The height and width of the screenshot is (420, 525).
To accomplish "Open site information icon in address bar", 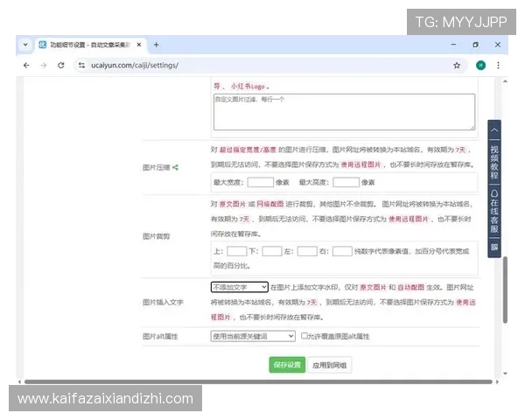I will click(x=81, y=66).
